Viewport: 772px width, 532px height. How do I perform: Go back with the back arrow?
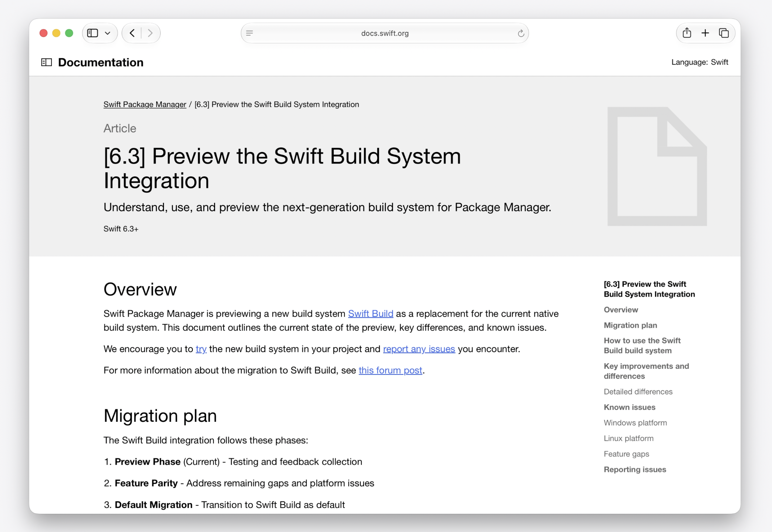point(132,33)
